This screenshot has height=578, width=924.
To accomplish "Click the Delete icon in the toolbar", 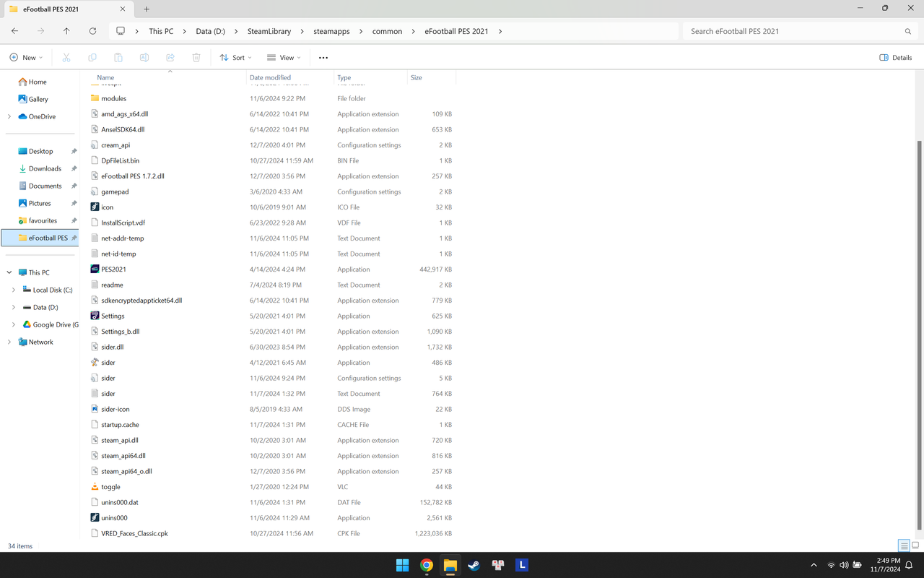I will [x=196, y=57].
